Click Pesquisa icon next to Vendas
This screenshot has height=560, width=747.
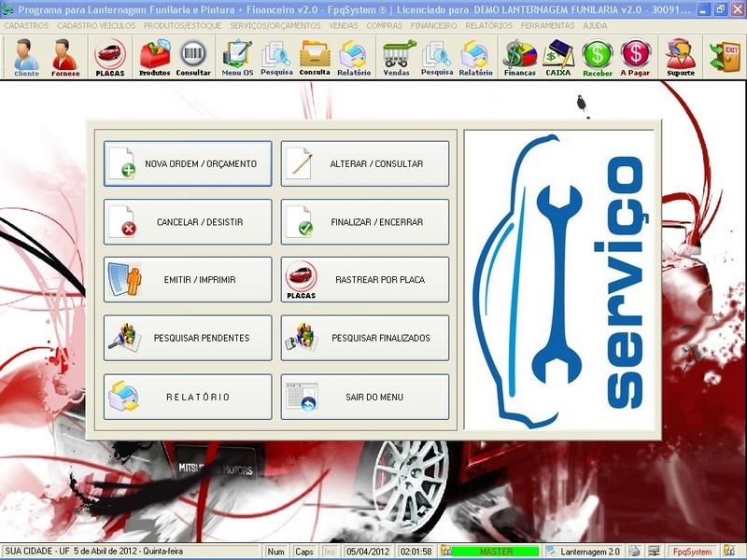(x=437, y=57)
